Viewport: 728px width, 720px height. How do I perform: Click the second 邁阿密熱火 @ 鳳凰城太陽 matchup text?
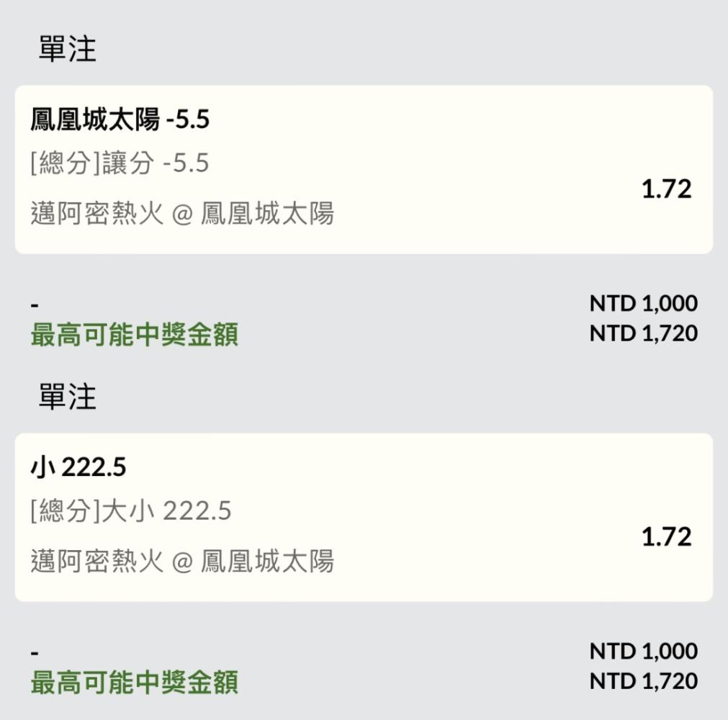coord(182,561)
